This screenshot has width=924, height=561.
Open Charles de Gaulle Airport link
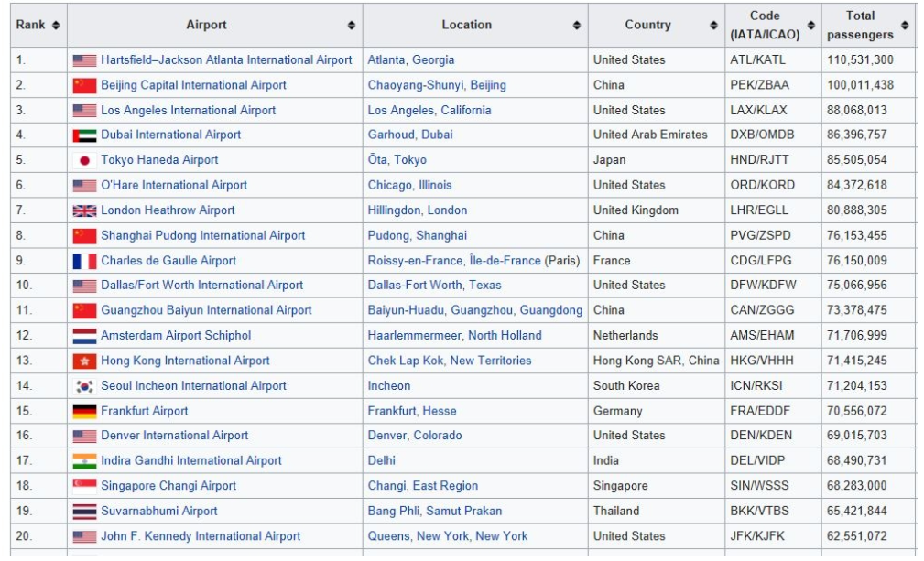coord(168,261)
